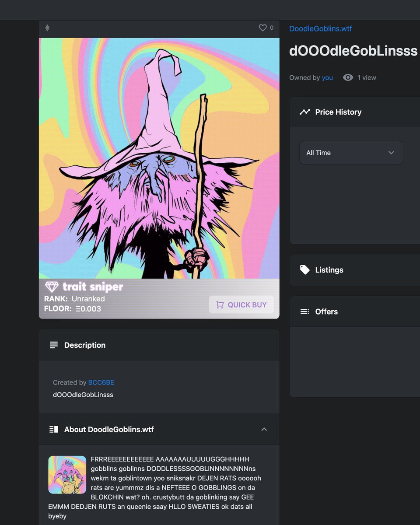Toggle the Price History panel header
Viewport: 420px width, 525px height.
pos(355,112)
